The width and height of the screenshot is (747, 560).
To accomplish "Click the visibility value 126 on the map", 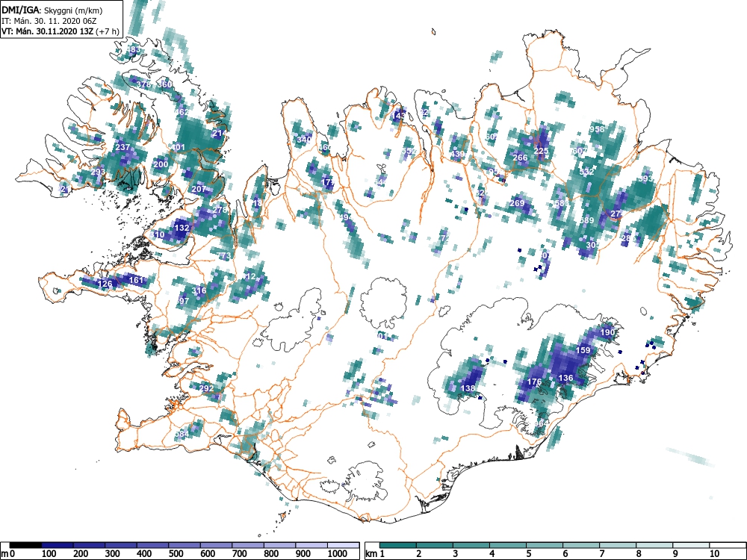I will coord(105,284).
